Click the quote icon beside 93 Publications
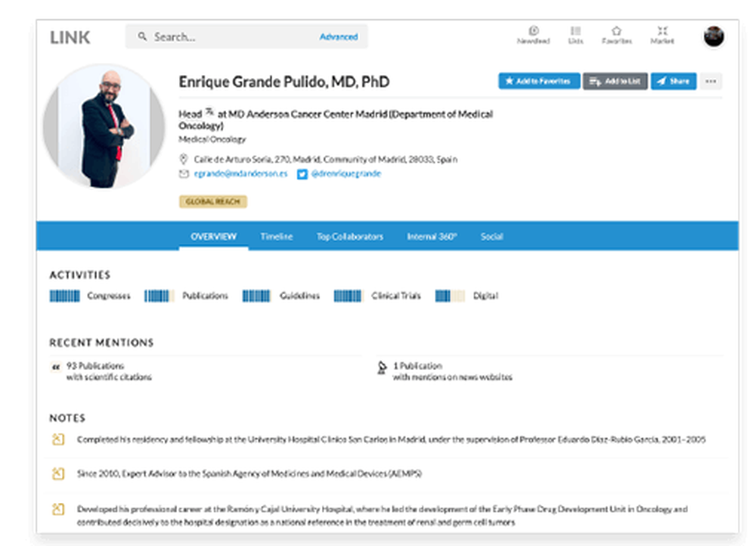 point(56,367)
